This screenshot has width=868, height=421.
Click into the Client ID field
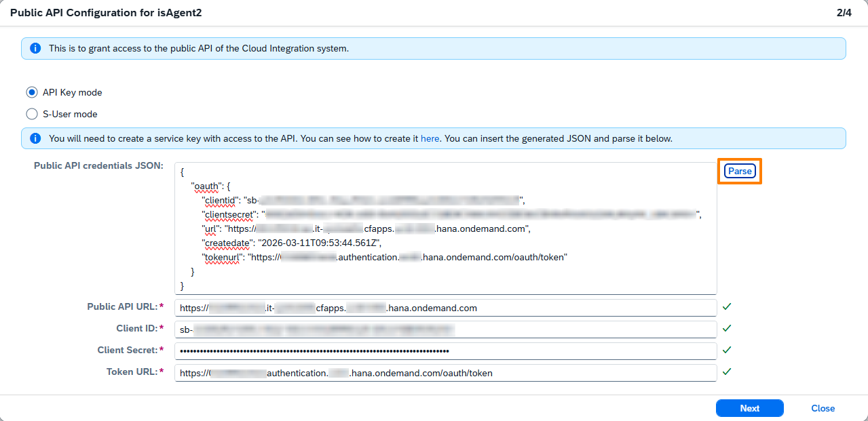(445, 329)
